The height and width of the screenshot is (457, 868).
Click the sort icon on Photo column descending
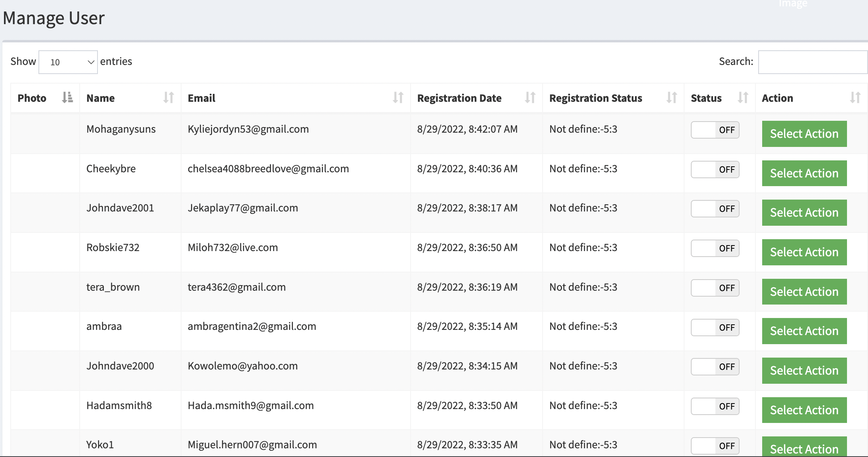[x=67, y=97]
